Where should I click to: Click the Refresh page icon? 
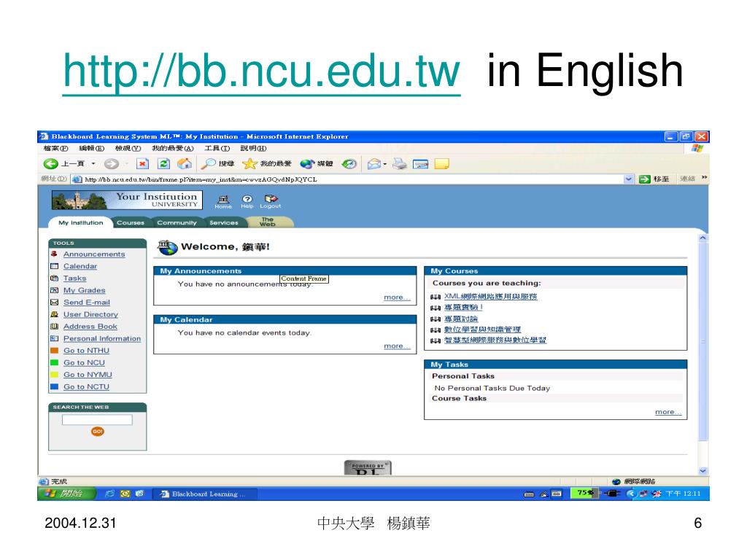tap(163, 164)
